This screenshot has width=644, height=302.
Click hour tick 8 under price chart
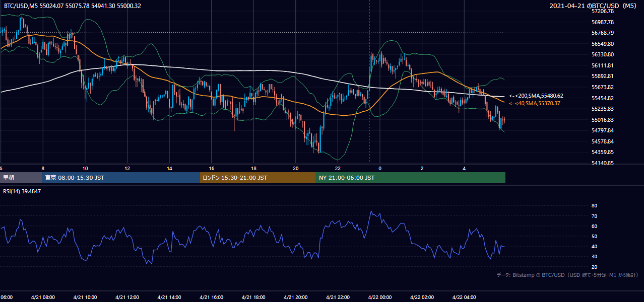pyautogui.click(x=43, y=169)
